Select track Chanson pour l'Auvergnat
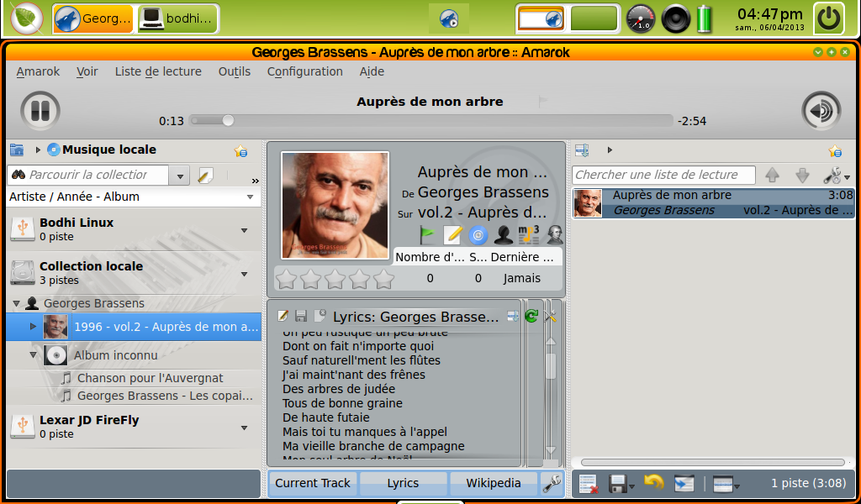Viewport: 861px width, 504px height. [150, 378]
